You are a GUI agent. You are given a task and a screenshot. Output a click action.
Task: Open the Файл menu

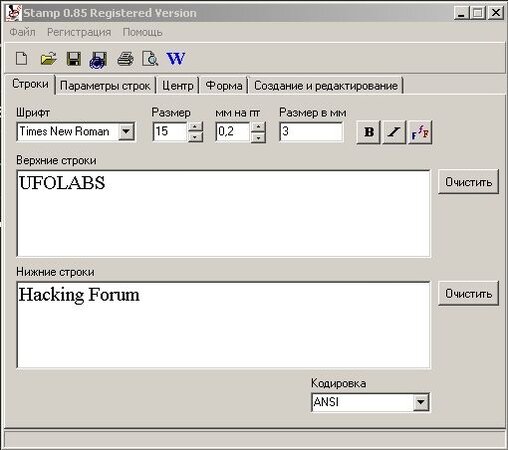click(22, 32)
